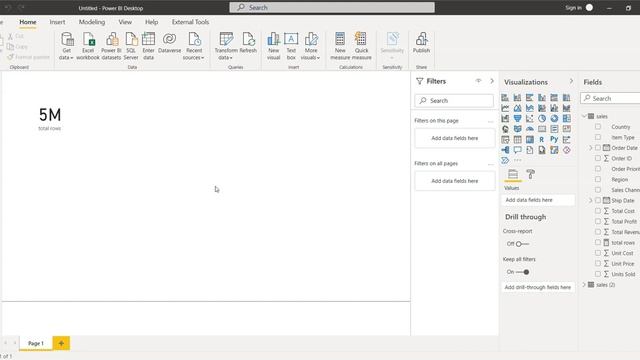Select the Python visual
640x360 pixels.
point(554,140)
